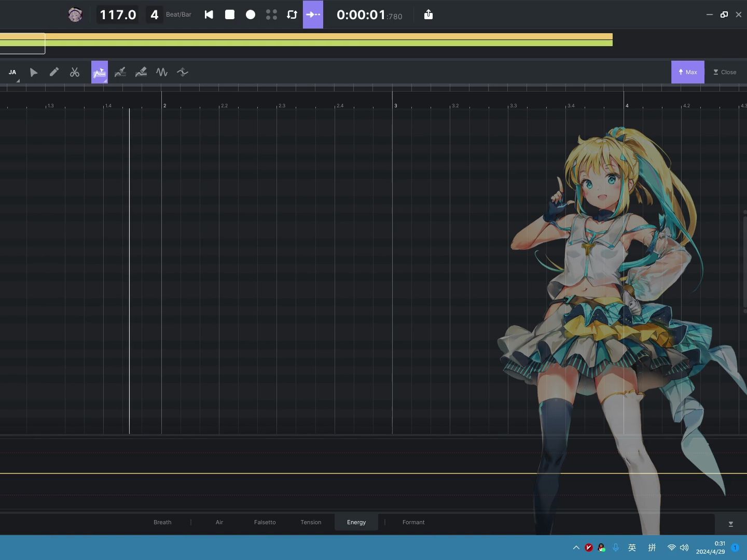Stop playback with the square button

[230, 15]
